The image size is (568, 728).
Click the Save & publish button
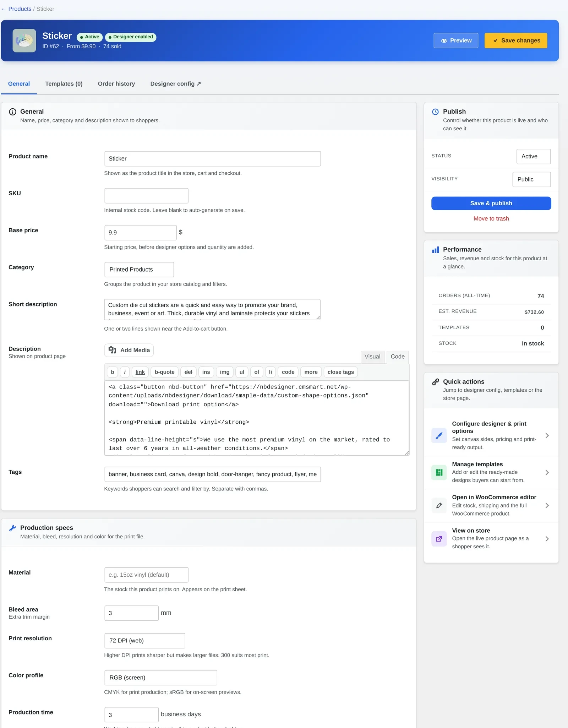pos(491,203)
